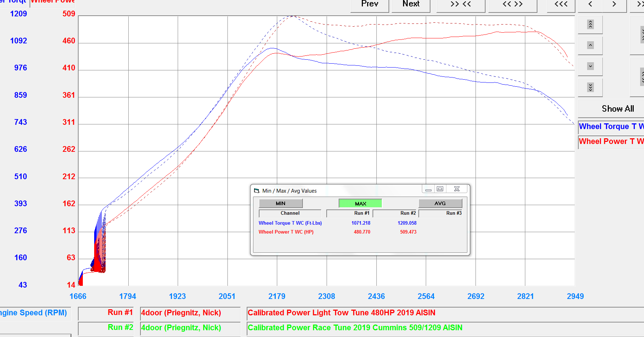Click the single up-arrow scale adjust icon

point(590,45)
